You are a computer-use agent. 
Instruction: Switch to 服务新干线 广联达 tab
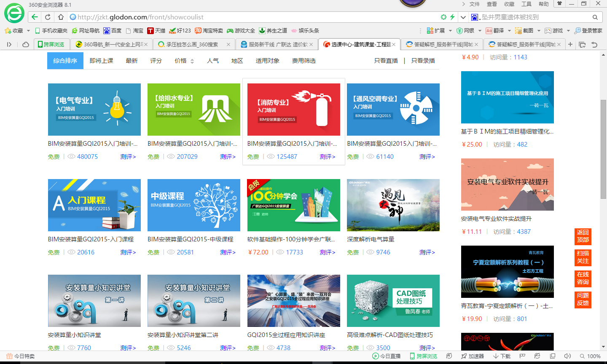[x=276, y=44]
